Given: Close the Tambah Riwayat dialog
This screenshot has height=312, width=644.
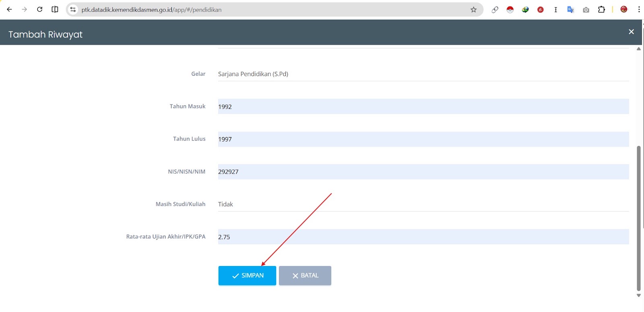Looking at the screenshot, I should [x=631, y=32].
